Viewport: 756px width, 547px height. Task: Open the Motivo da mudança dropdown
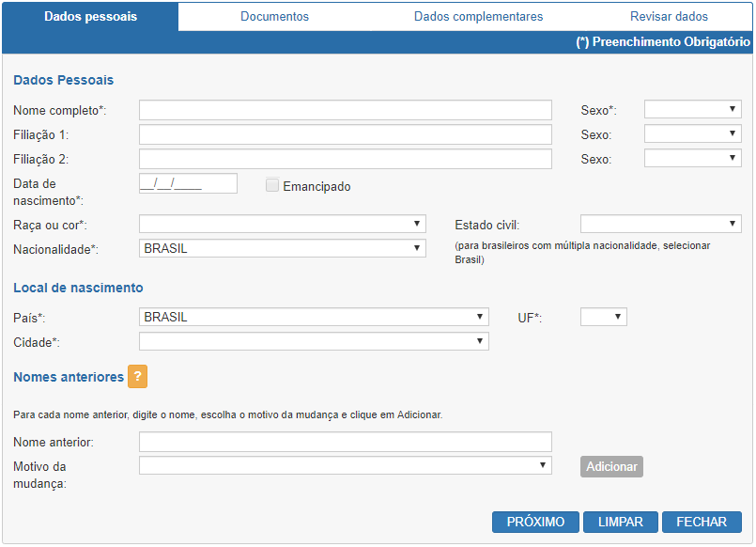[346, 465]
